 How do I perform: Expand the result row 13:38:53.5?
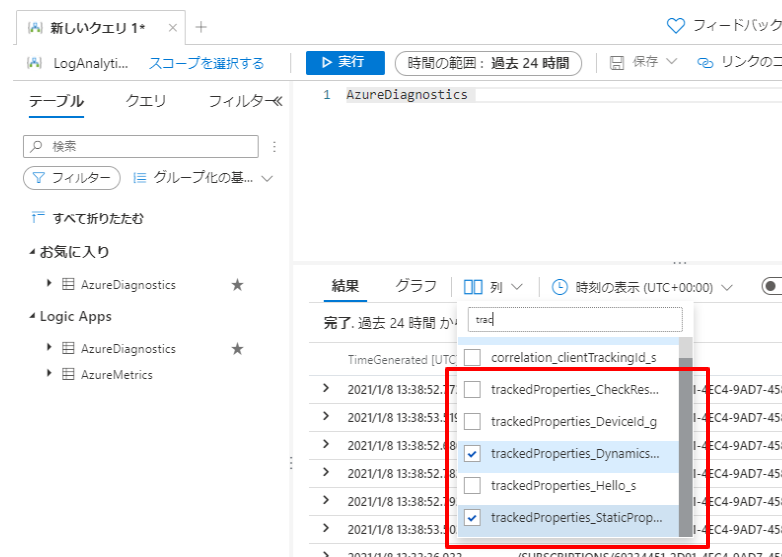click(326, 416)
